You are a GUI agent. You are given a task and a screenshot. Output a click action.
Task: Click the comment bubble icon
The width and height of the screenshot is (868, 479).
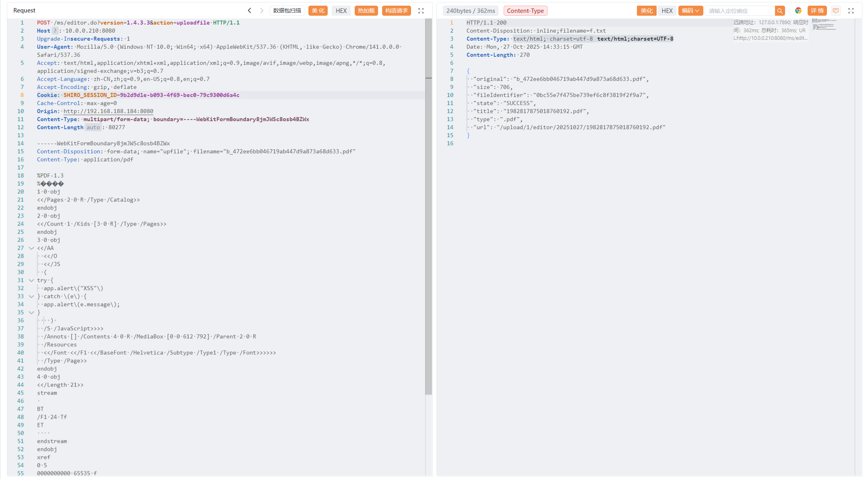[x=836, y=11]
